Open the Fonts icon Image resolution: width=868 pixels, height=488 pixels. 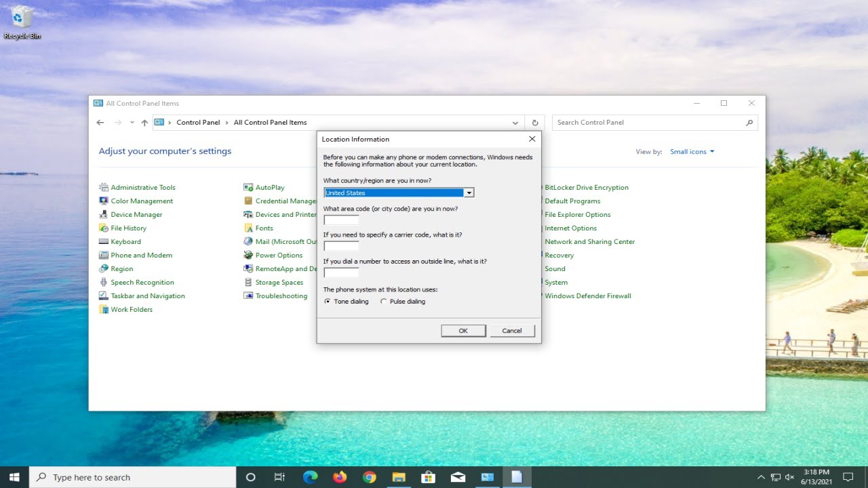click(x=248, y=228)
